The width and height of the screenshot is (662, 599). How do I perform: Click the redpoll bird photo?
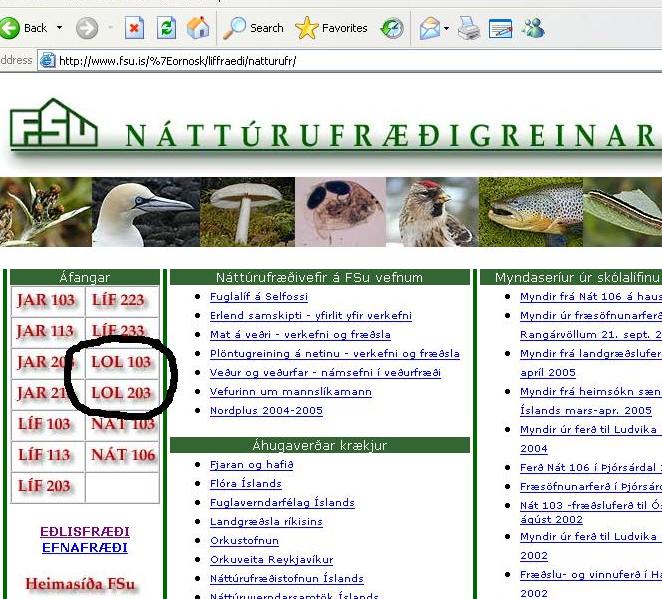[x=432, y=212]
